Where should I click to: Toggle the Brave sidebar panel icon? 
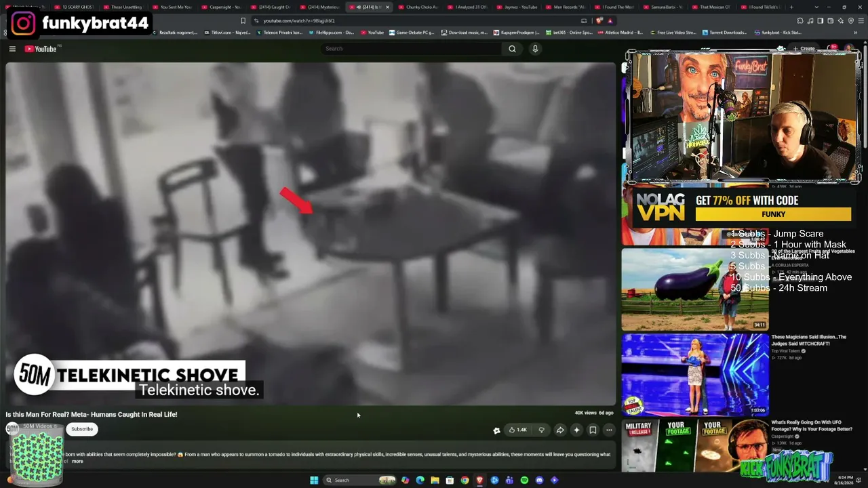tap(821, 21)
